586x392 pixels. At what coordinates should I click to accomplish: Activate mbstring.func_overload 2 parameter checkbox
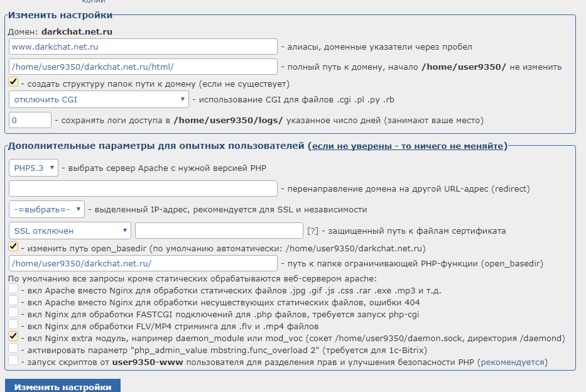(13, 348)
